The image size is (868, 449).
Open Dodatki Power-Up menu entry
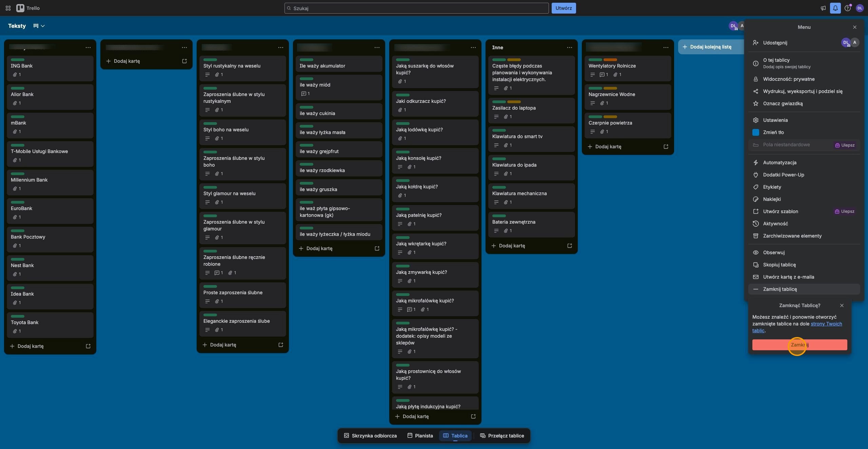pos(804,175)
